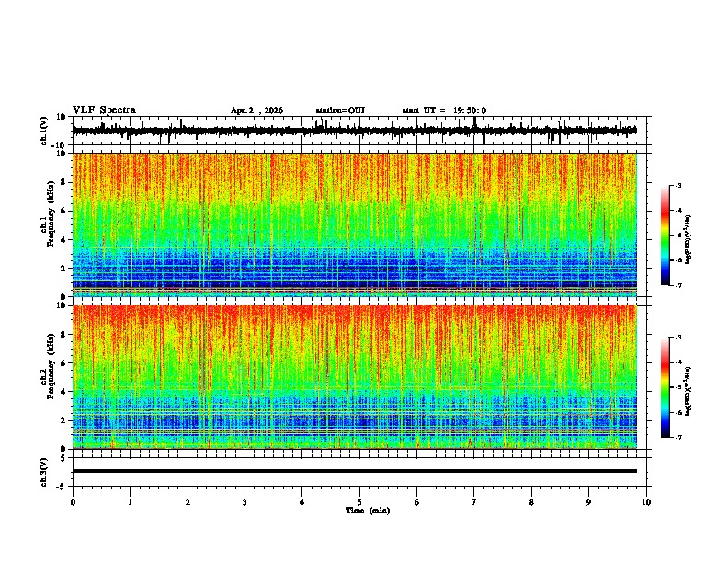Click the "4" kHz tick on ch.1 spectrogram
The image size is (728, 563).
point(63,240)
